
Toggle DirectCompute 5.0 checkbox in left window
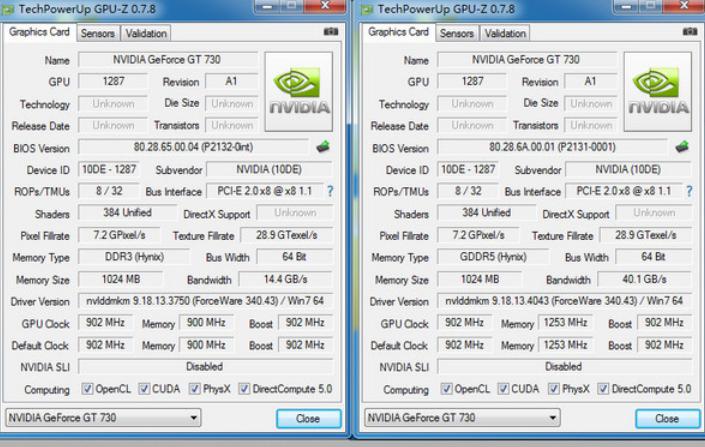coord(244,389)
